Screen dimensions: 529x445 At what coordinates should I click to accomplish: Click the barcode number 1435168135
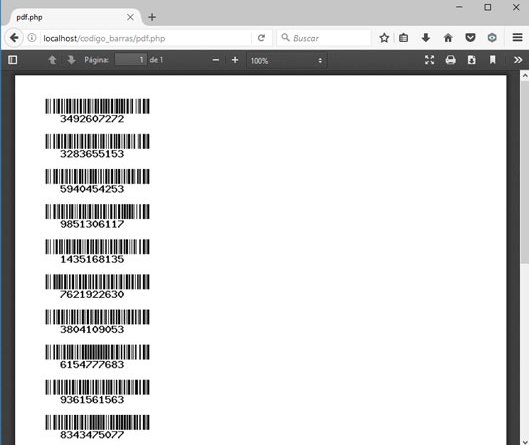pyautogui.click(x=92, y=259)
